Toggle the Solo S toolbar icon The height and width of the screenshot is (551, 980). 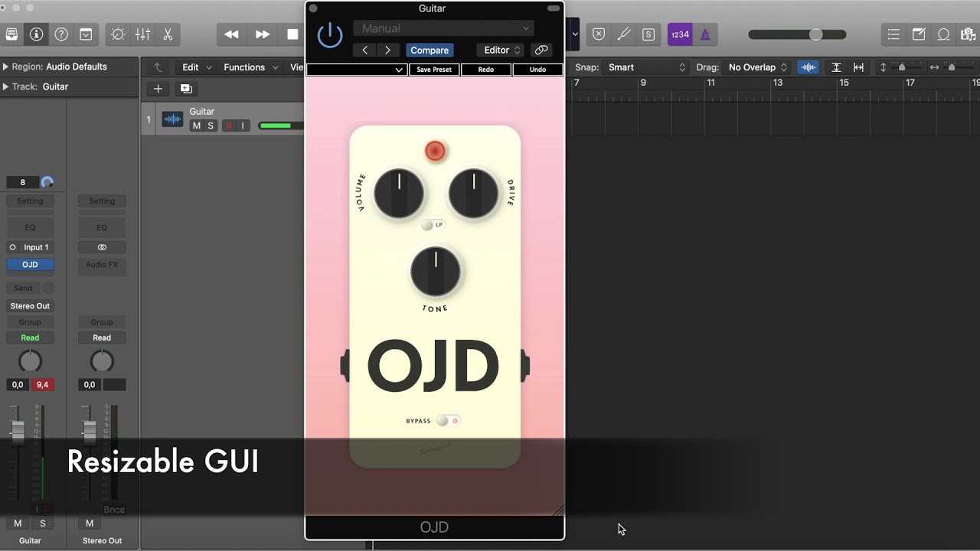(648, 34)
